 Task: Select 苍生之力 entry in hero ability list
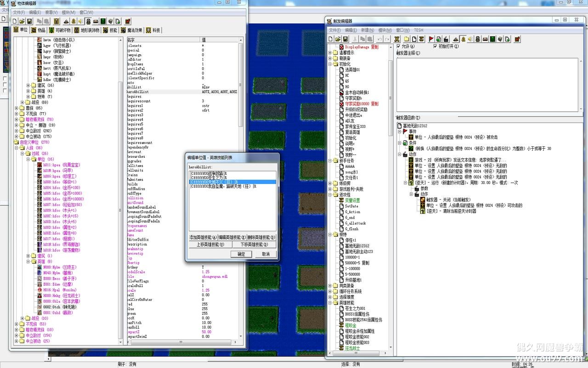pyautogui.click(x=232, y=178)
